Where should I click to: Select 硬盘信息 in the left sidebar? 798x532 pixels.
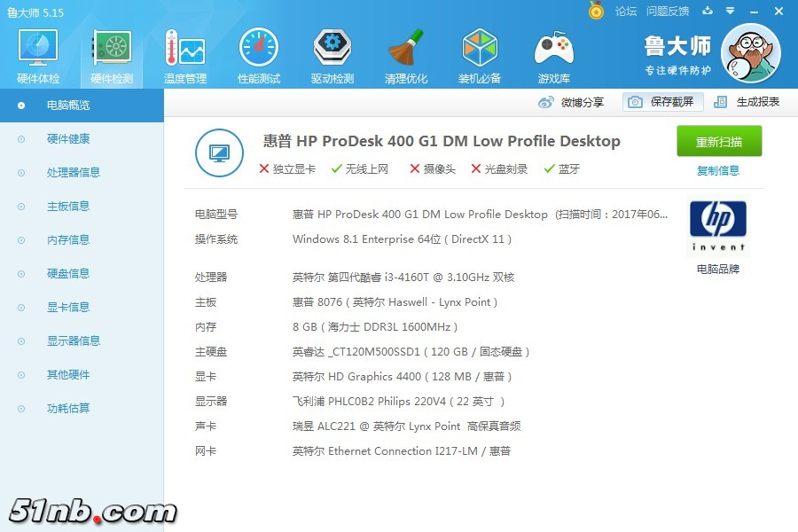(x=67, y=274)
